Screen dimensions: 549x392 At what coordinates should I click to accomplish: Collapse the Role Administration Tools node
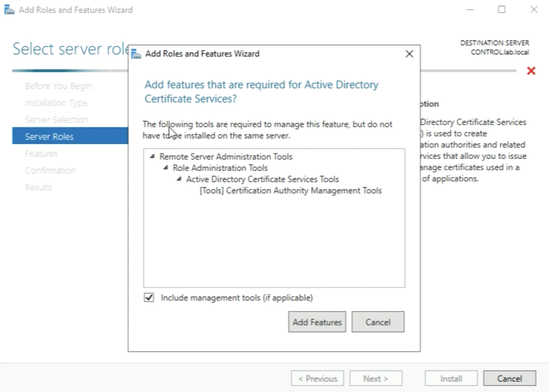(x=166, y=167)
